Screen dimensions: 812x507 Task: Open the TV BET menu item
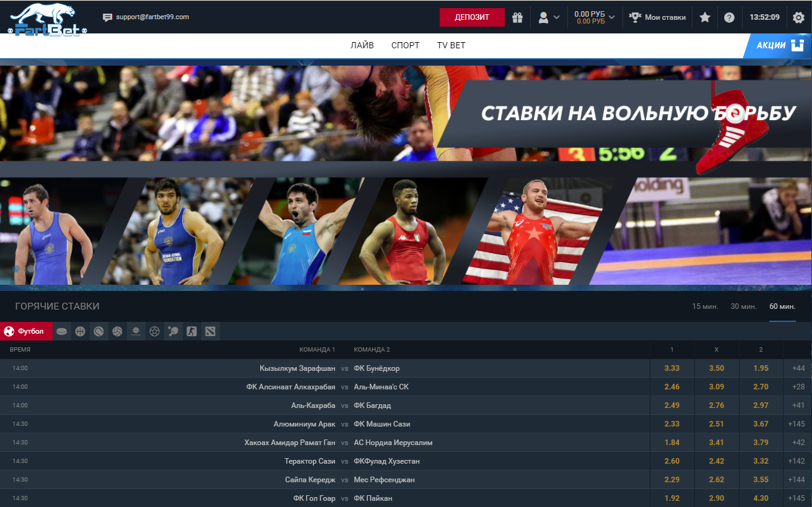point(451,45)
